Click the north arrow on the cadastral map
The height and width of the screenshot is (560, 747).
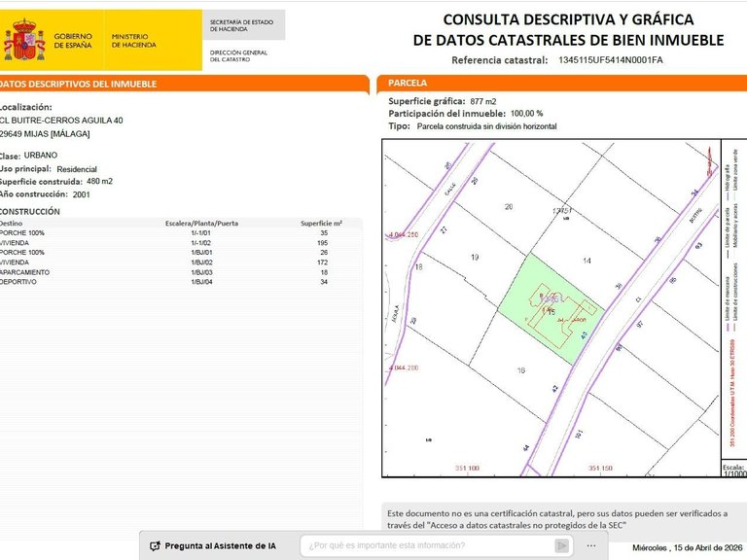pyautogui.click(x=710, y=162)
